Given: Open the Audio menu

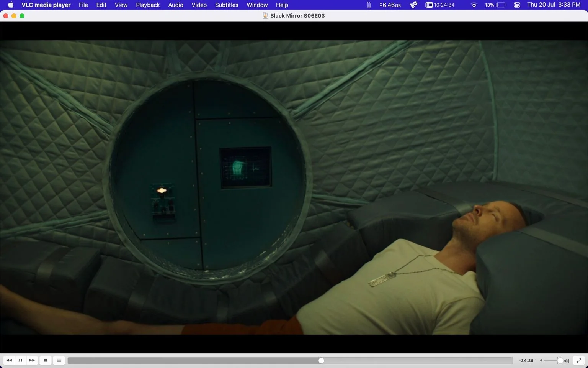Looking at the screenshot, I should click(176, 5).
